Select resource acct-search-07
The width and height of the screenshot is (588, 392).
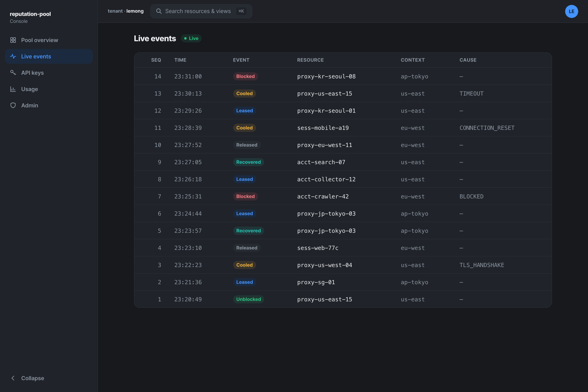[x=321, y=162]
